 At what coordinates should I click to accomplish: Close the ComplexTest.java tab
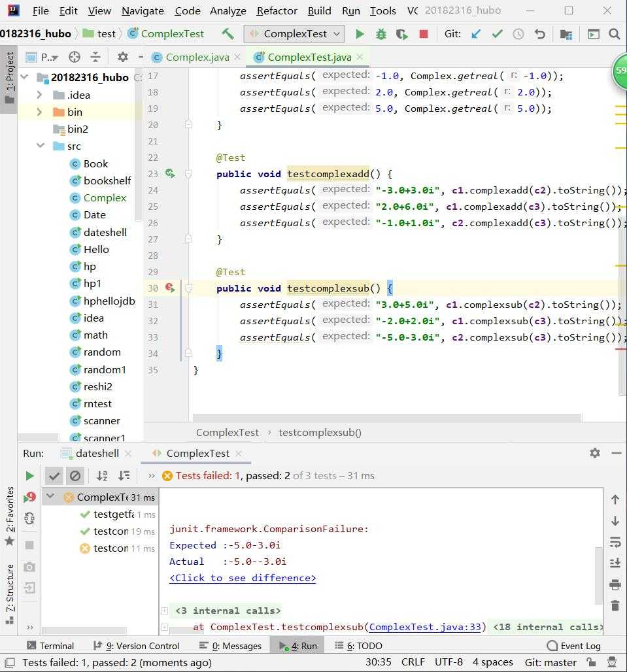[x=360, y=57]
